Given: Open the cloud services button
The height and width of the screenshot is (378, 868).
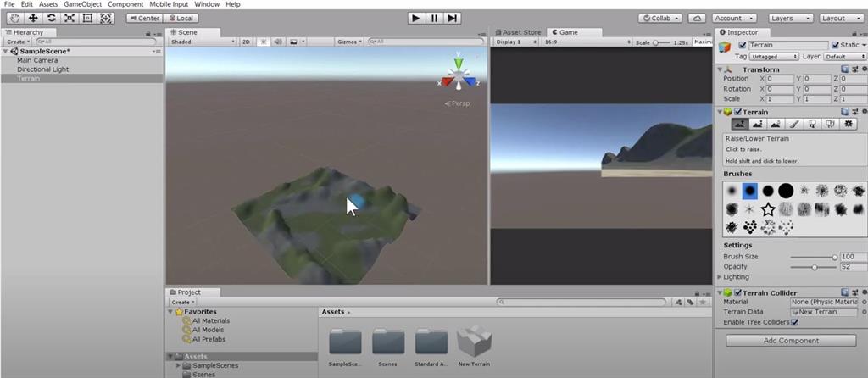Looking at the screenshot, I should 697,19.
